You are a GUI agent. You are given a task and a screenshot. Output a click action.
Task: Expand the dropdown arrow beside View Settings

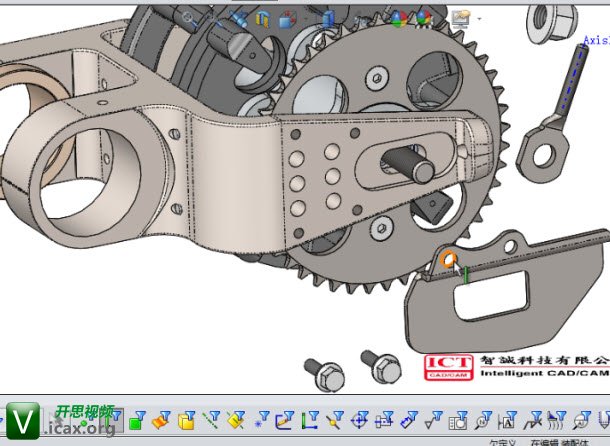coord(479,19)
